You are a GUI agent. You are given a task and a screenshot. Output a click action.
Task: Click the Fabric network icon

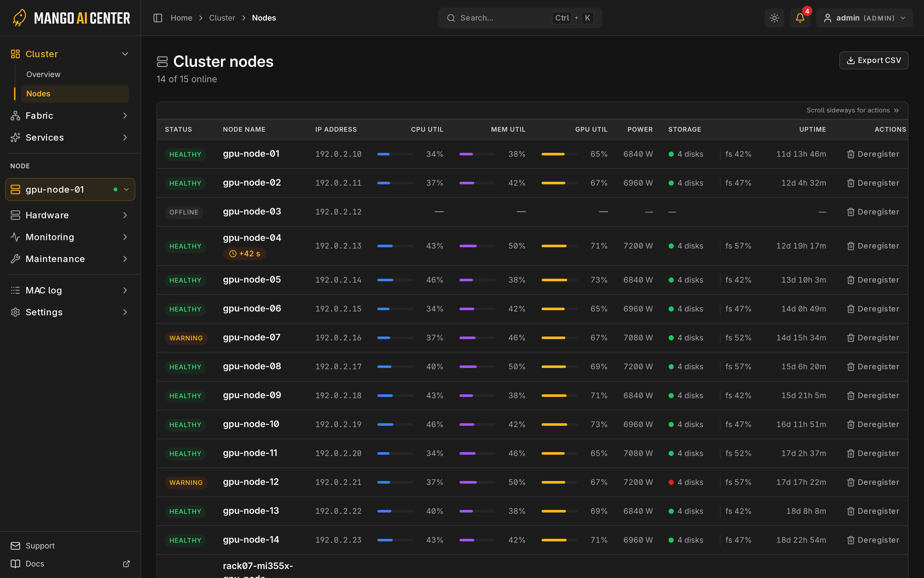click(x=15, y=115)
